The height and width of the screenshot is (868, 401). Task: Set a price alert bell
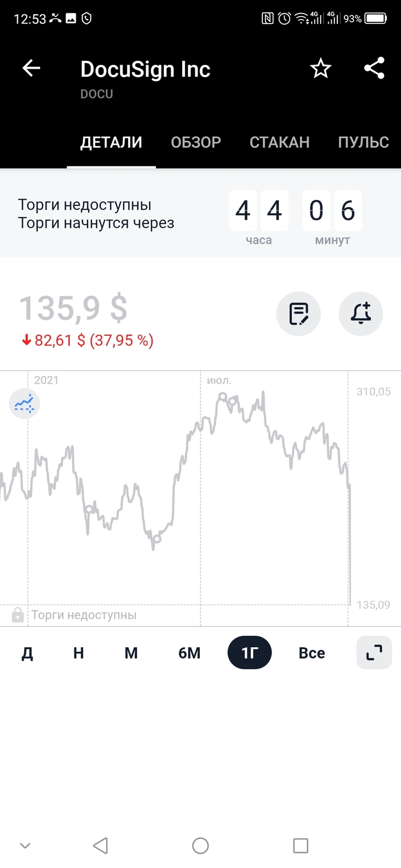360,314
